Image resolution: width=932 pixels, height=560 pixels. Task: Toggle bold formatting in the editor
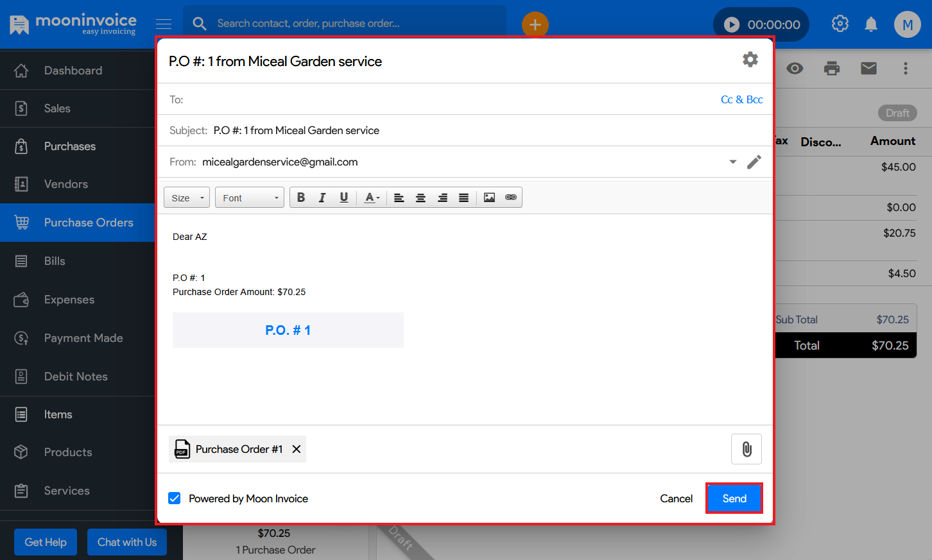300,198
